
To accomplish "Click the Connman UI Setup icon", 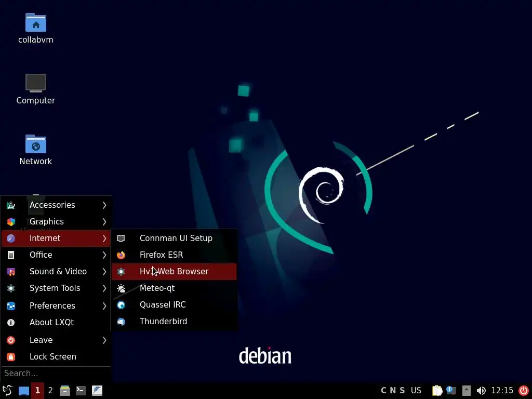I will click(x=121, y=238).
